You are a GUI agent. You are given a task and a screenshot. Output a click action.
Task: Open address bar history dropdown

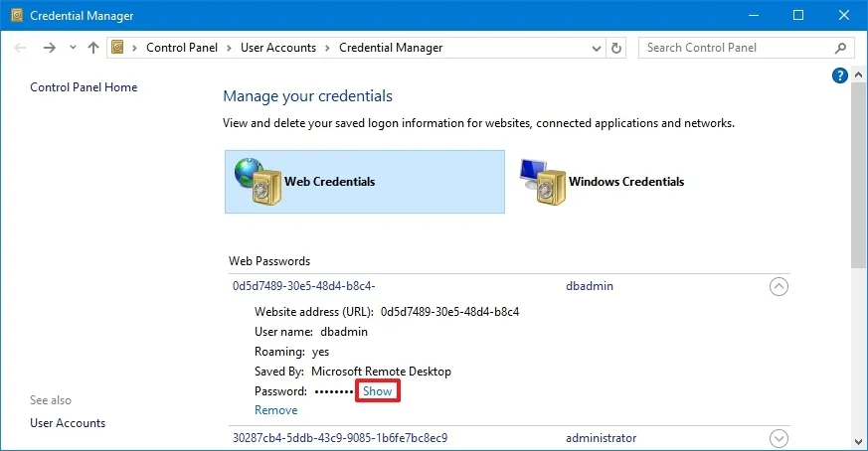click(x=597, y=48)
